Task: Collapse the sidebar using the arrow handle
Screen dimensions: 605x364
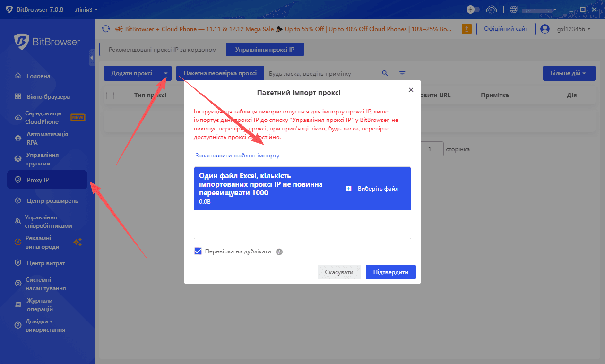Action: [92, 58]
